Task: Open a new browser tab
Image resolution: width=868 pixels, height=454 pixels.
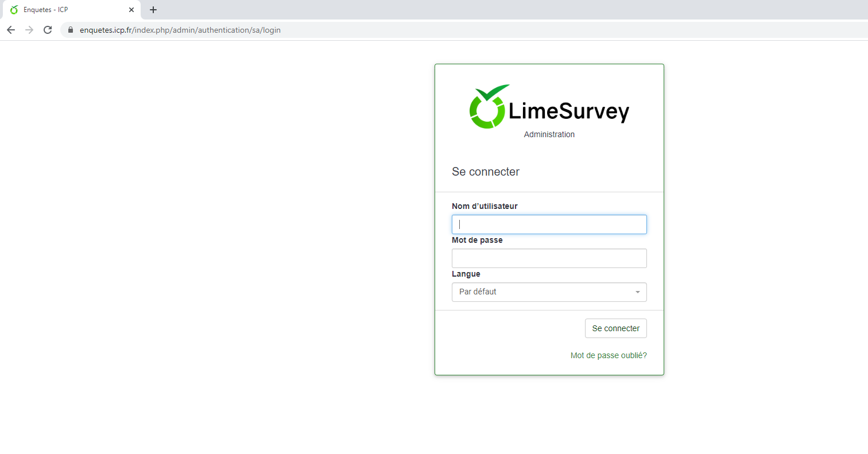Action: click(x=153, y=10)
